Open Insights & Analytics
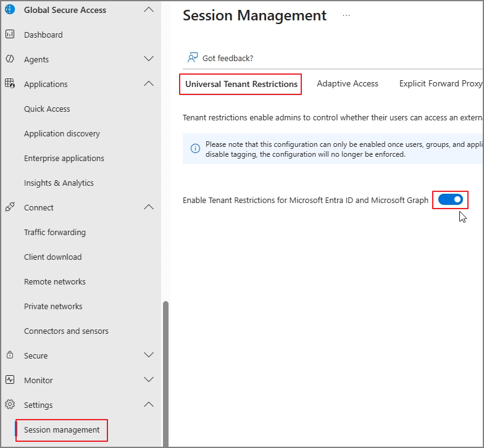Image resolution: width=484 pixels, height=448 pixels. [59, 183]
